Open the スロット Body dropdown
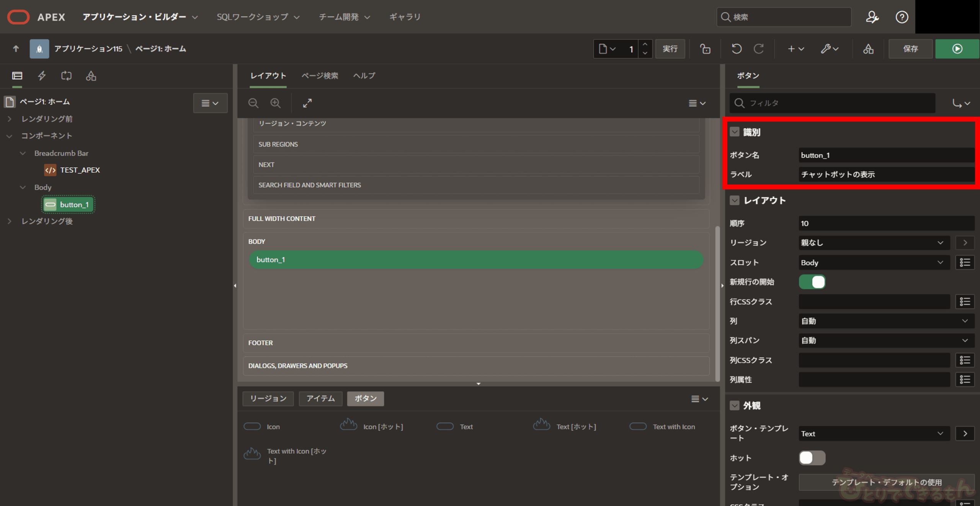Screen dimensions: 980x506 [x=874, y=263]
